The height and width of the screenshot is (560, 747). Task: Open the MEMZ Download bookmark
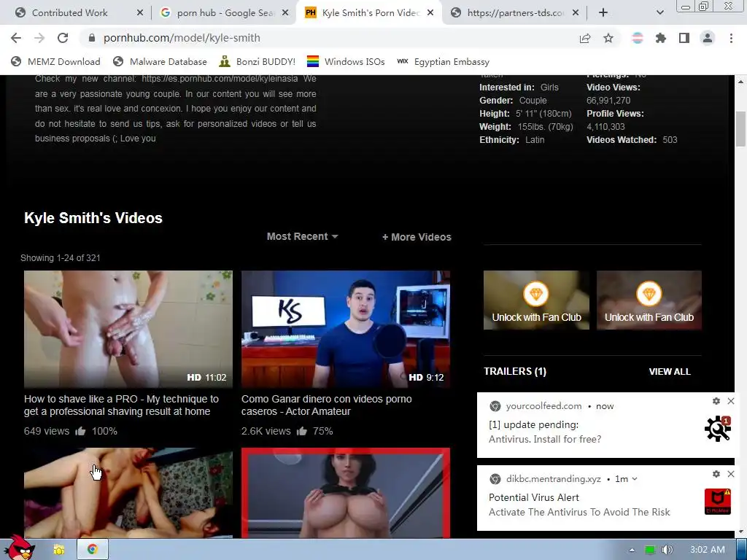(x=55, y=62)
